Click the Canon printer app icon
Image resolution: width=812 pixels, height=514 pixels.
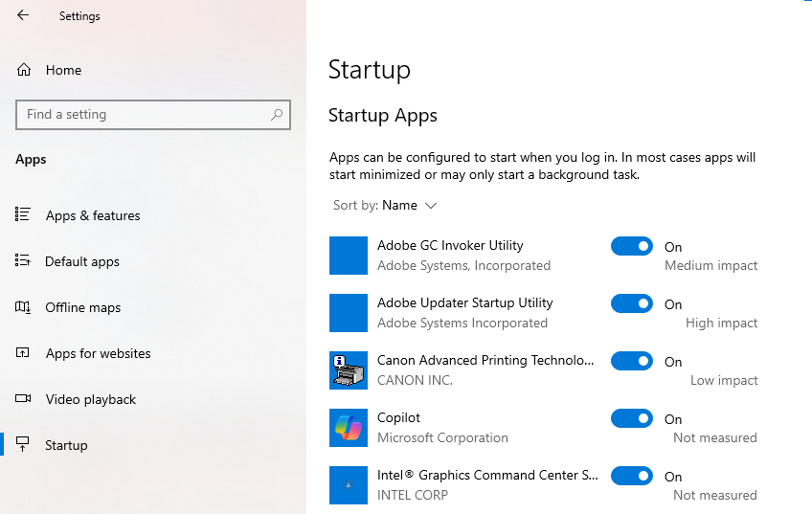pyautogui.click(x=349, y=370)
